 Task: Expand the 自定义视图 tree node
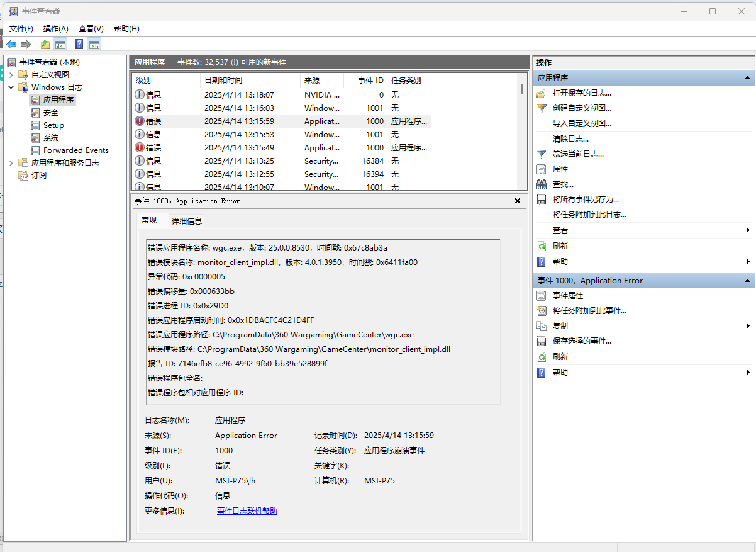pos(11,74)
